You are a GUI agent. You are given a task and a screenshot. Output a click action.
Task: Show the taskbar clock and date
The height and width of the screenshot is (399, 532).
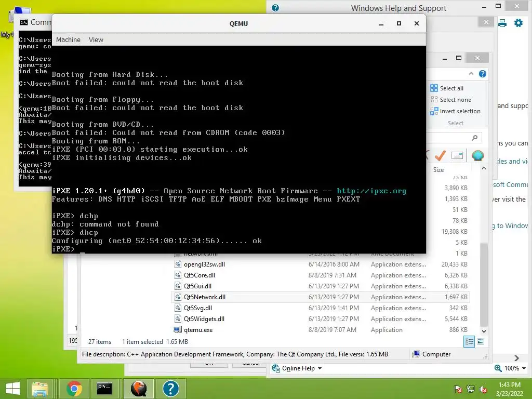[x=509, y=389]
